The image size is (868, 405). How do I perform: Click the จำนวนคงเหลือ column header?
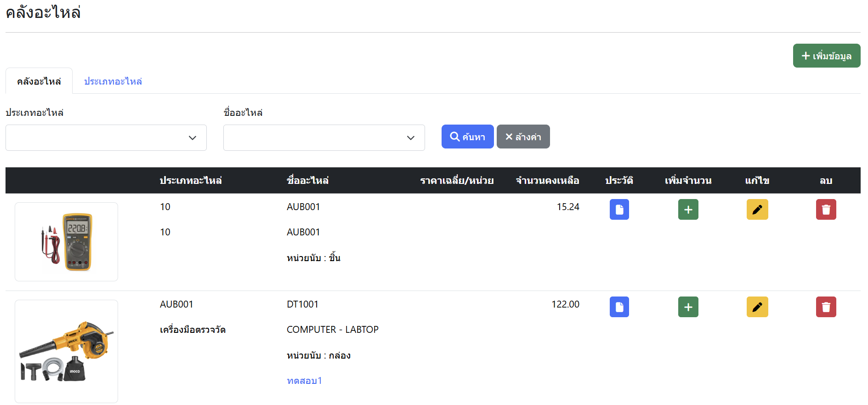point(547,181)
